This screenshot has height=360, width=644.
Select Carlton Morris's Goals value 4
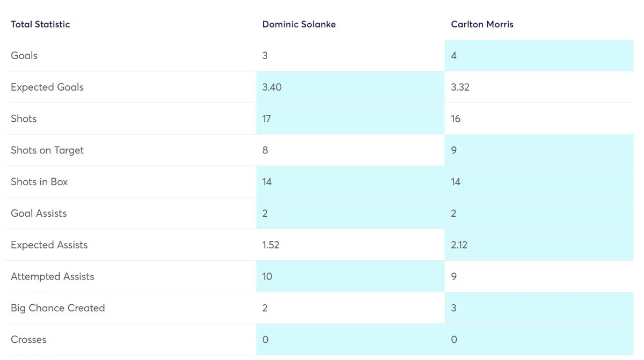(x=454, y=55)
